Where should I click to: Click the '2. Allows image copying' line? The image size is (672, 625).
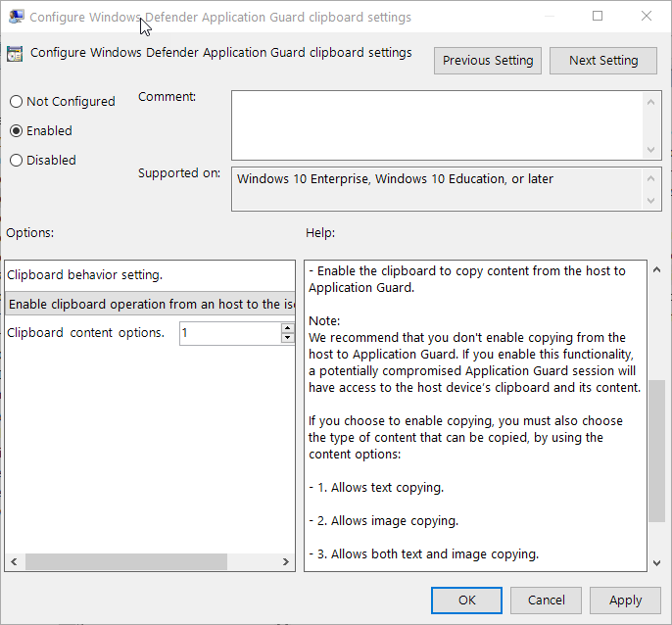tap(383, 521)
